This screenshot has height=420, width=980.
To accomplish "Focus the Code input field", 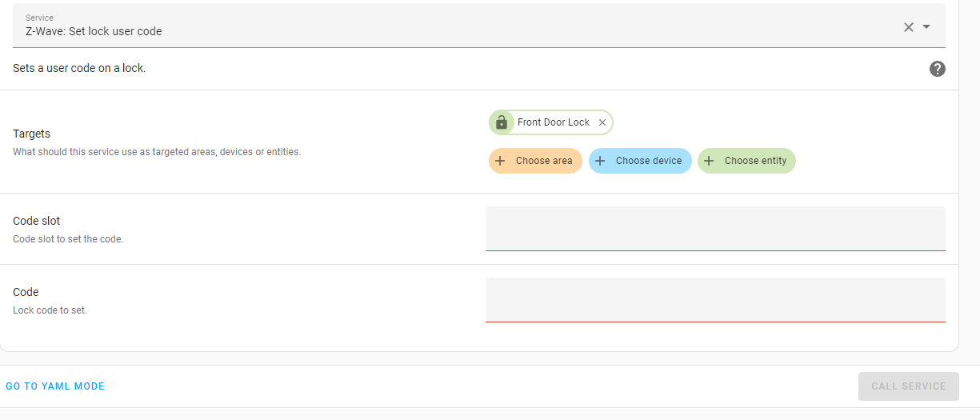I will [714, 300].
